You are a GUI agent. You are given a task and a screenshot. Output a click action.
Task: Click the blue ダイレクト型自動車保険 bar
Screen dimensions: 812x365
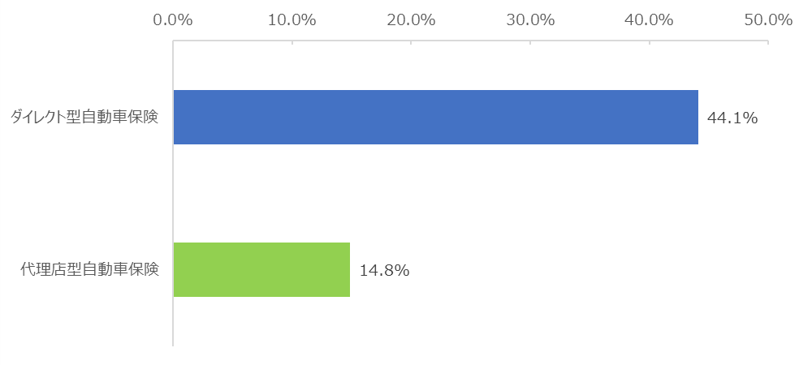[x=436, y=117]
